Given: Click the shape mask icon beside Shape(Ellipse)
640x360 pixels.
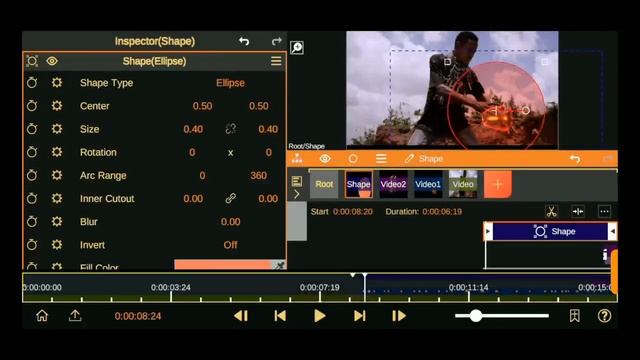Looking at the screenshot, I should (32, 61).
